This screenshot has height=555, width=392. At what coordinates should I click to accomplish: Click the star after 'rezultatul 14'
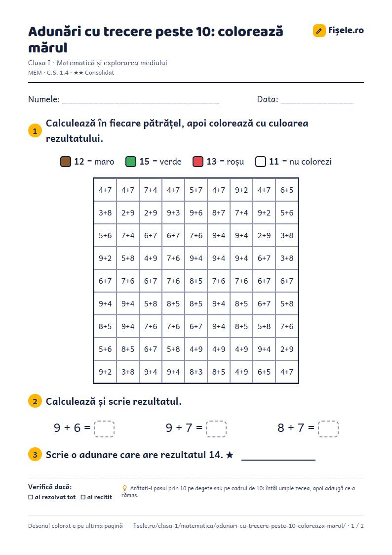(230, 455)
